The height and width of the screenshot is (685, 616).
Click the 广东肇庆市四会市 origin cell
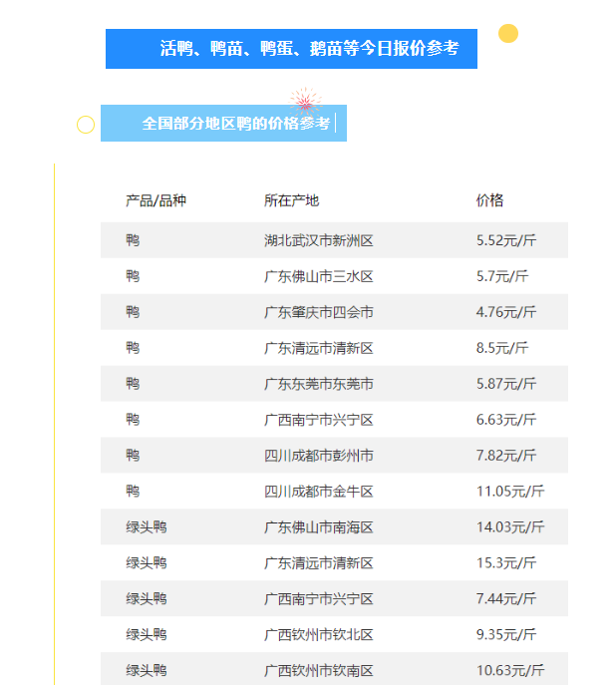(x=318, y=312)
